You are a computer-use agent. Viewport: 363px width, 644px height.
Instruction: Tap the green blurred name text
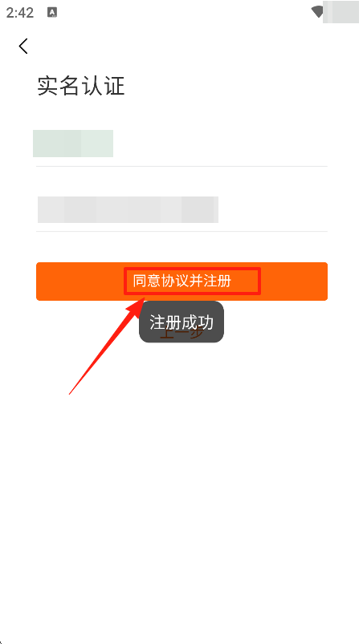(x=73, y=144)
